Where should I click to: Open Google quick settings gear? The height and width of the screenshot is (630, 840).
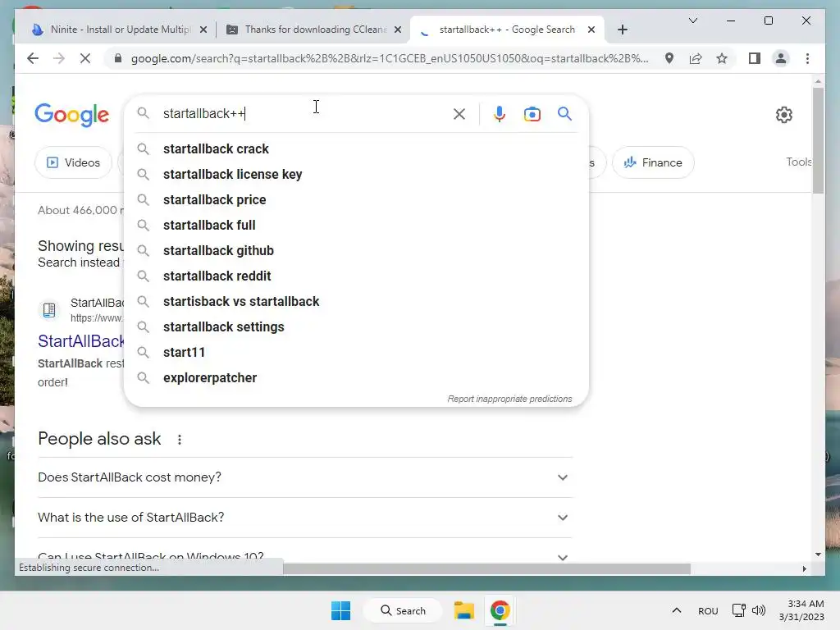[x=783, y=115]
